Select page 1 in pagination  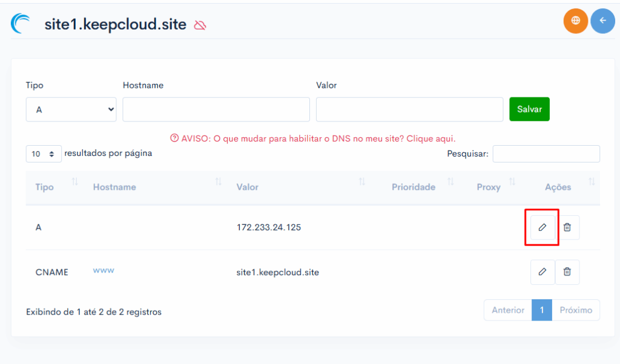point(542,310)
